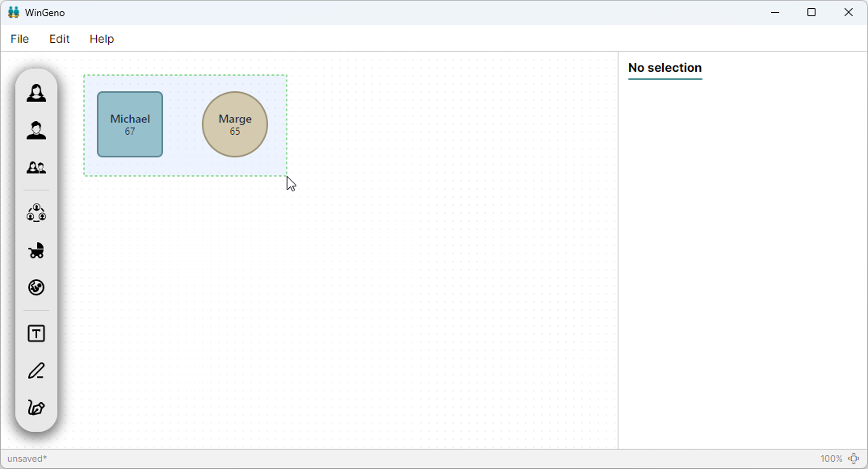
Task: Select the male person tool
Action: (36, 130)
